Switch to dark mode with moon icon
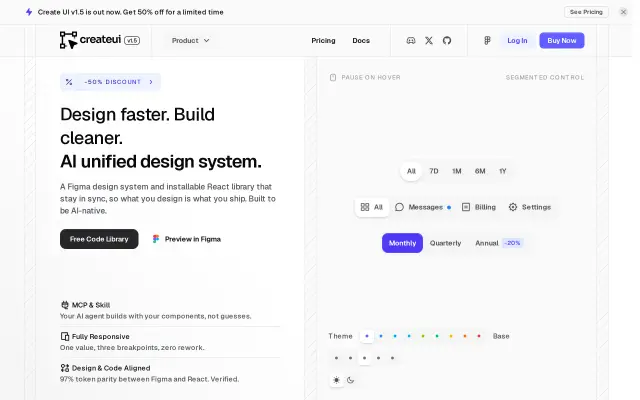The image size is (640, 400). pos(350,380)
